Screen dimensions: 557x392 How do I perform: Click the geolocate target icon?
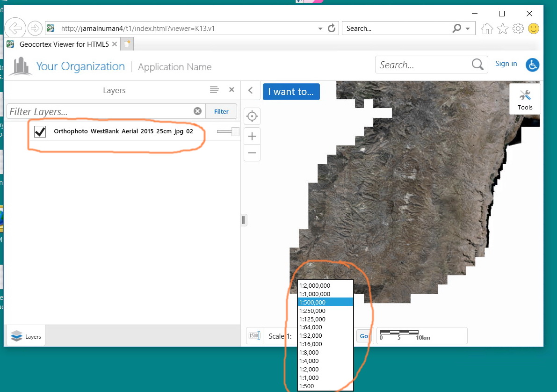coord(252,116)
